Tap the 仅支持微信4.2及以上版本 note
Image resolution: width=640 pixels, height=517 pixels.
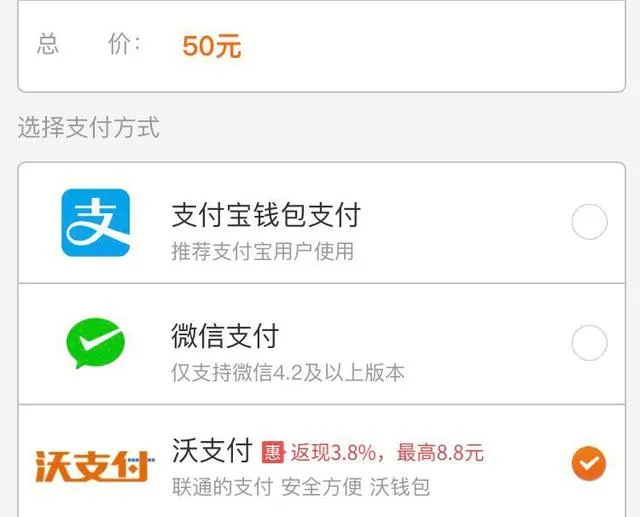[288, 372]
